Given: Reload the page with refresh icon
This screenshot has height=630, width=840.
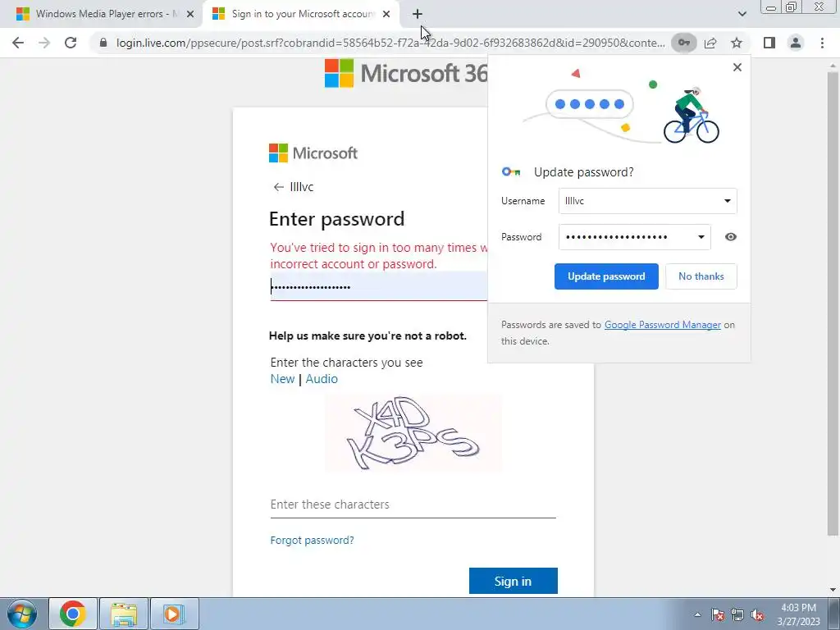Looking at the screenshot, I should pyautogui.click(x=71, y=43).
